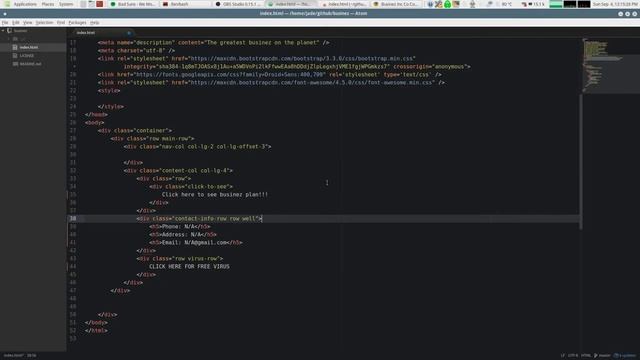
Task: Click line number 38 in gutter
Action: click(x=73, y=218)
